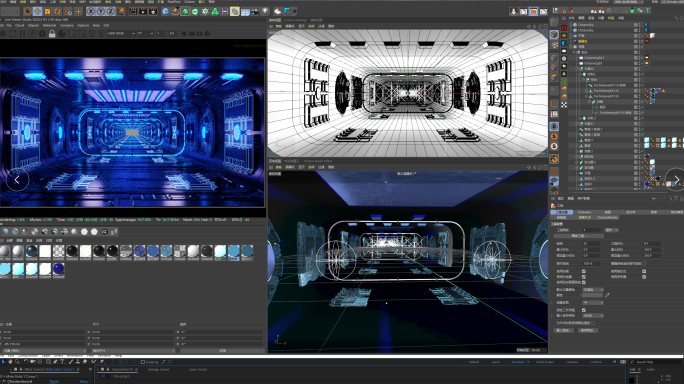Open Options menu in Live Viewer
684x384 pixels.
[83, 25]
